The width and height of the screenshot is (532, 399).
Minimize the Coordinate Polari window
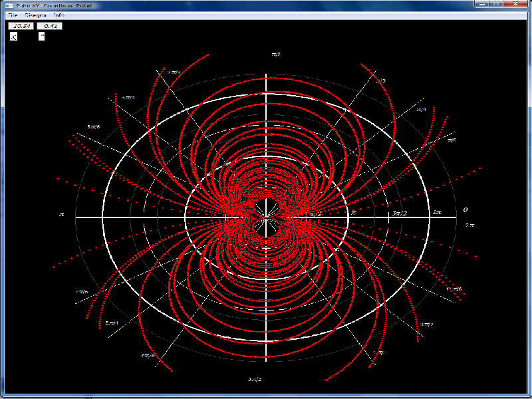tap(481, 4)
